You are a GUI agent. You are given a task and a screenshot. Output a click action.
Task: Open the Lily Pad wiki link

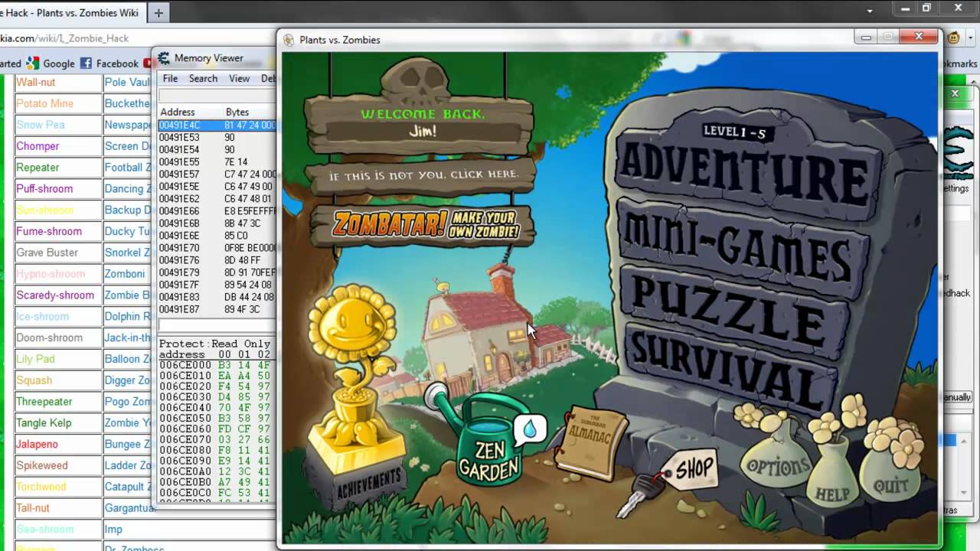coord(35,359)
